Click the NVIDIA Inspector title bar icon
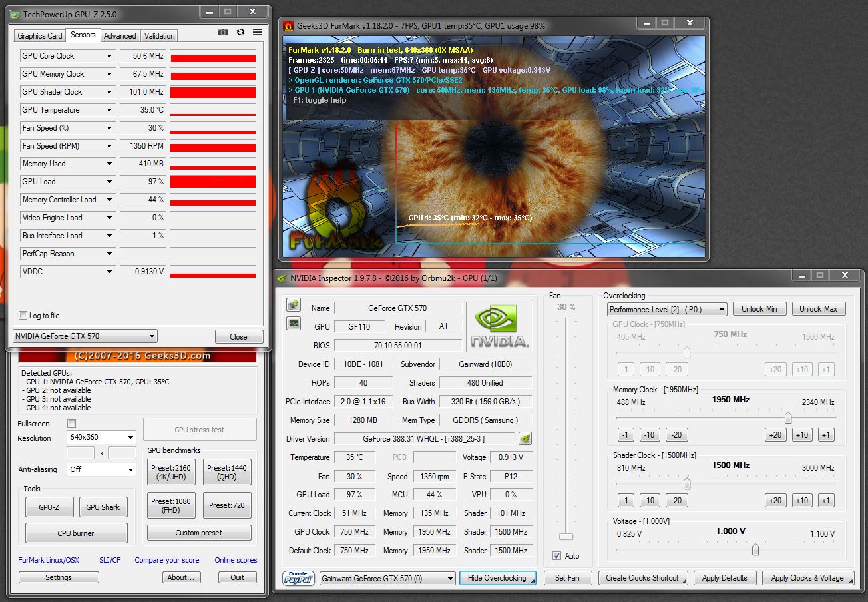This screenshot has width=868, height=602. pos(282,278)
